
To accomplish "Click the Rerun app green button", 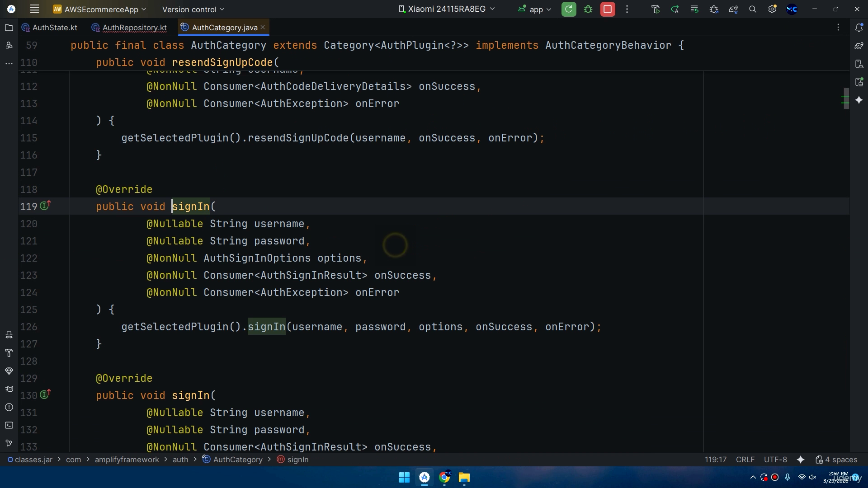I will click(x=569, y=9).
